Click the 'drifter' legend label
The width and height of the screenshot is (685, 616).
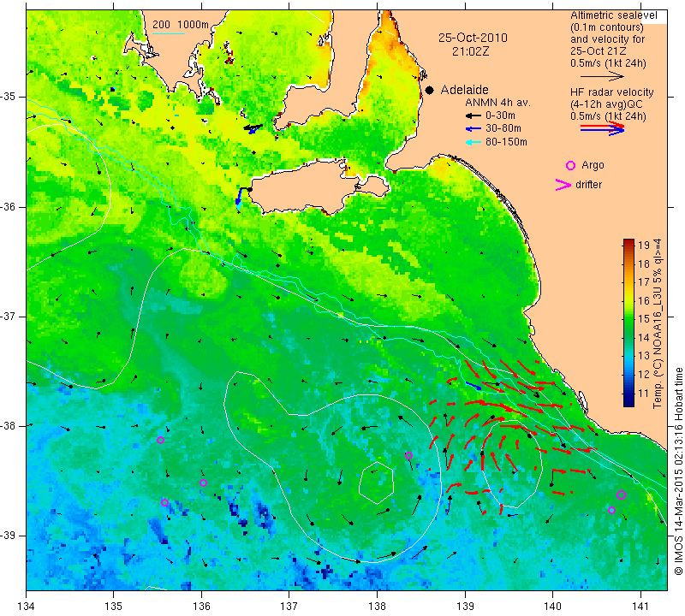point(588,185)
